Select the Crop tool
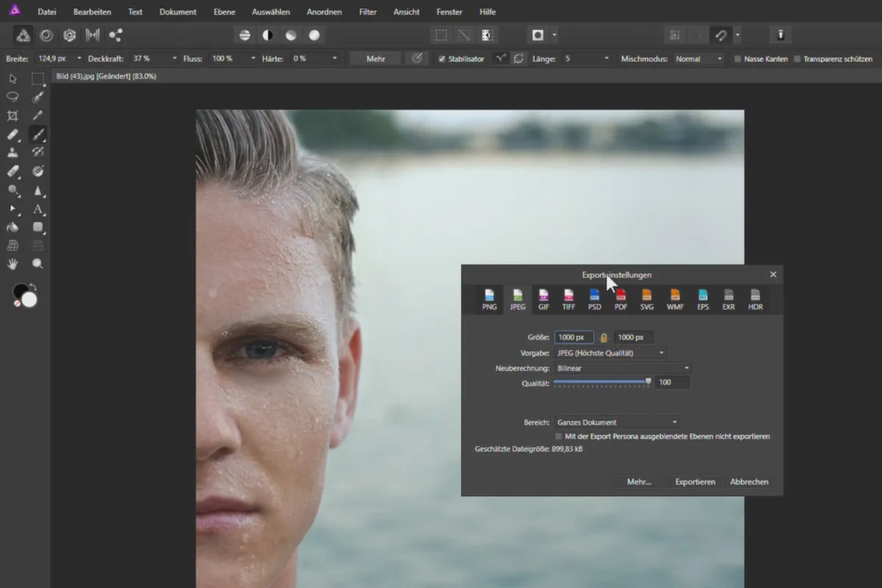 pyautogui.click(x=12, y=116)
